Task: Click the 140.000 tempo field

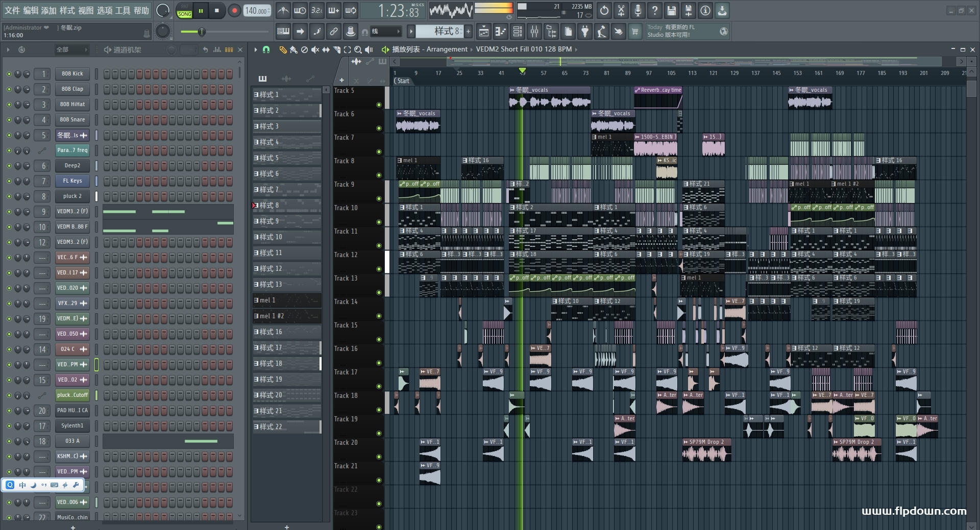Action: click(257, 11)
